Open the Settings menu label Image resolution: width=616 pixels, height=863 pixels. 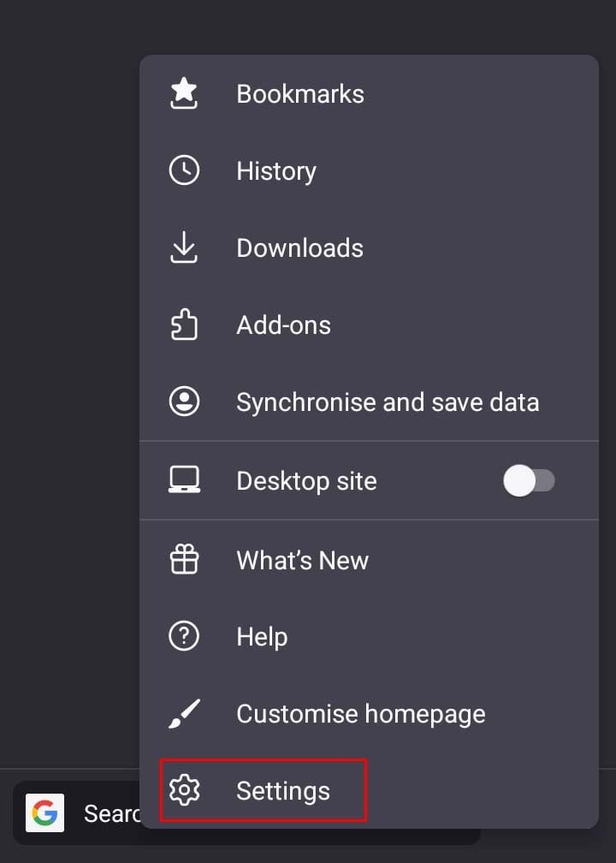coord(283,791)
